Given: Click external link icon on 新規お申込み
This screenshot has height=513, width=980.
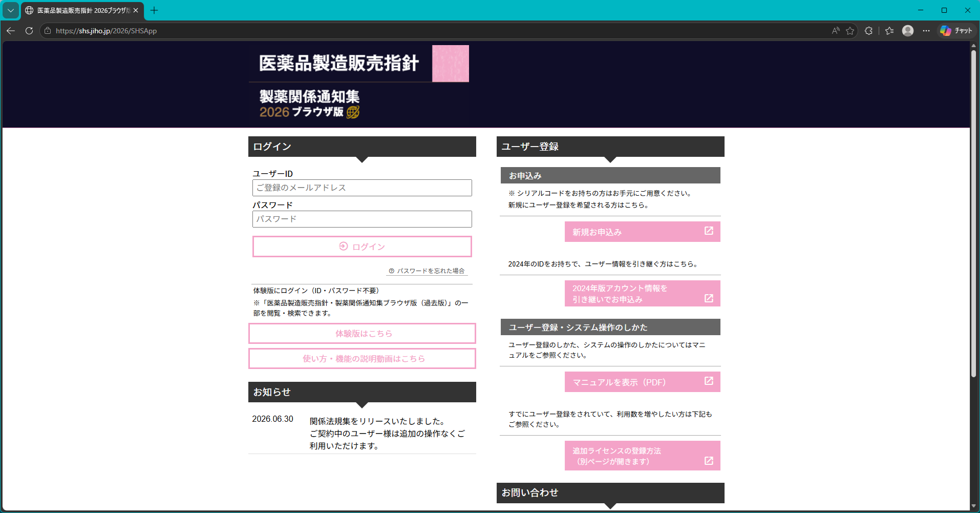Looking at the screenshot, I should (x=709, y=231).
